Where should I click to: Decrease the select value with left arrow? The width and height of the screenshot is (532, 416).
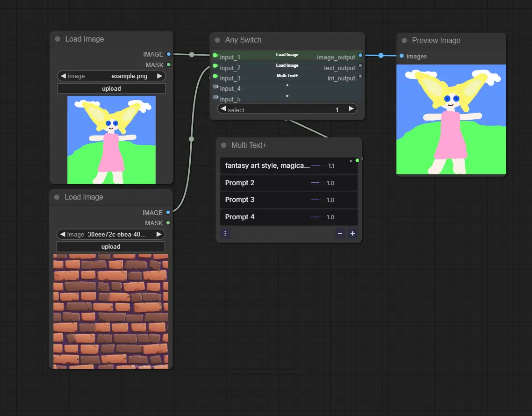tap(223, 109)
